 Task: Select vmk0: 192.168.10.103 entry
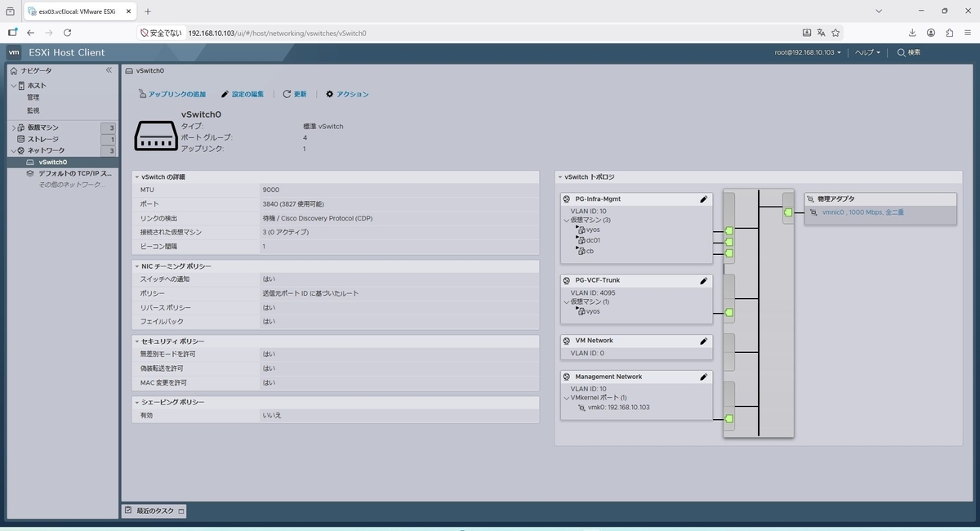[618, 407]
